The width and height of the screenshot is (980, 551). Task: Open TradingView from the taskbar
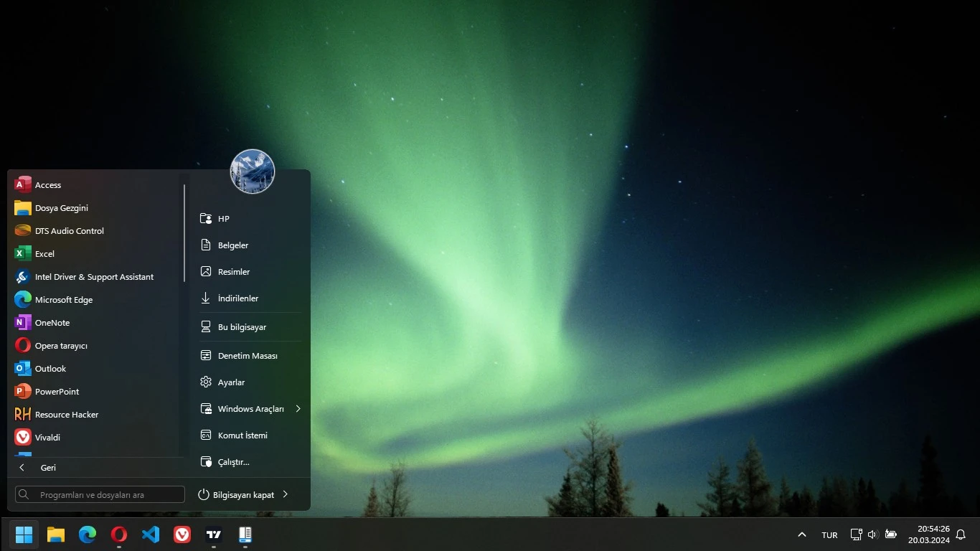(x=214, y=534)
